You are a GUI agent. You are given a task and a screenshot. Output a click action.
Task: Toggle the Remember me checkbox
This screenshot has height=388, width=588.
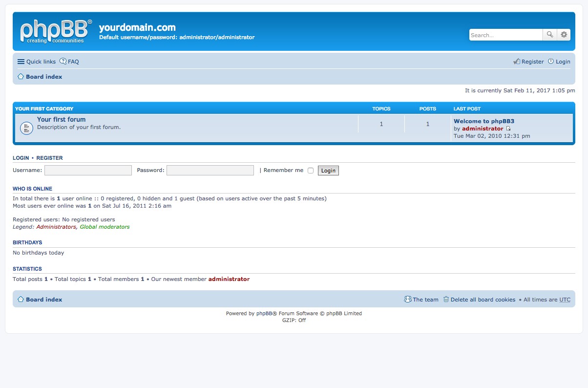coord(311,171)
